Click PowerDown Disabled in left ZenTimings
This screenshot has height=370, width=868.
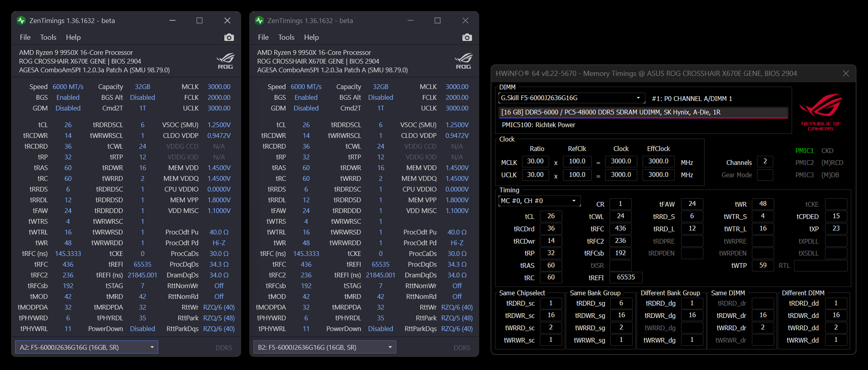point(142,329)
